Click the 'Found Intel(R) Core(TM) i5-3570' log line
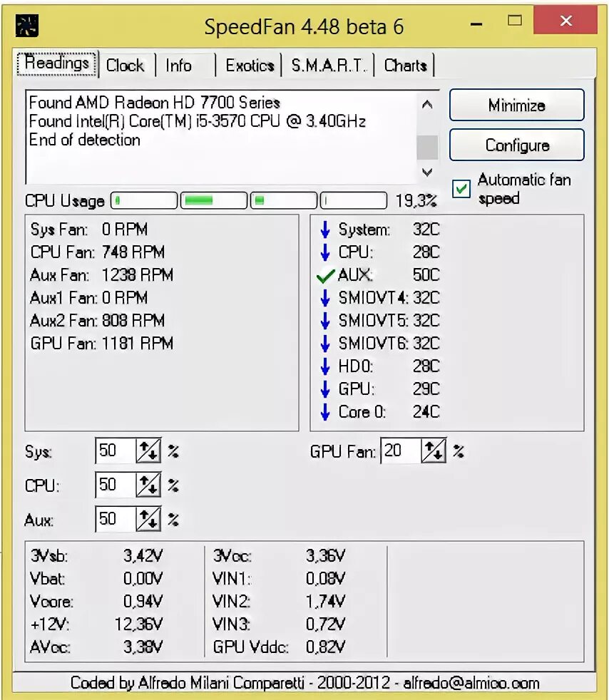 pyautogui.click(x=198, y=121)
